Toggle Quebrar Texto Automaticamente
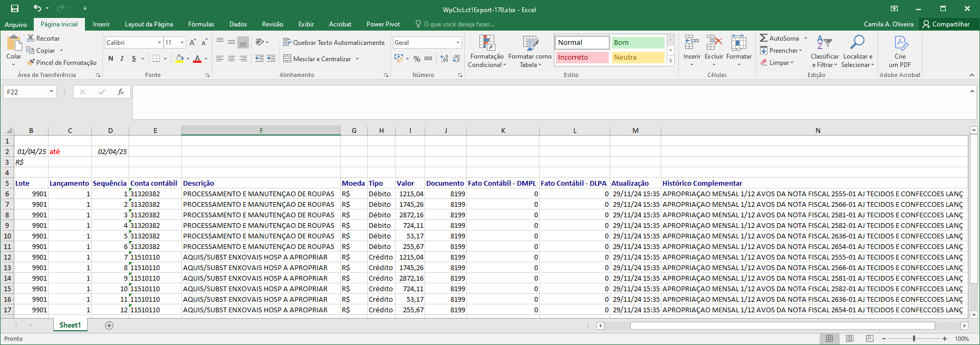Image resolution: width=980 pixels, height=345 pixels. (x=334, y=42)
